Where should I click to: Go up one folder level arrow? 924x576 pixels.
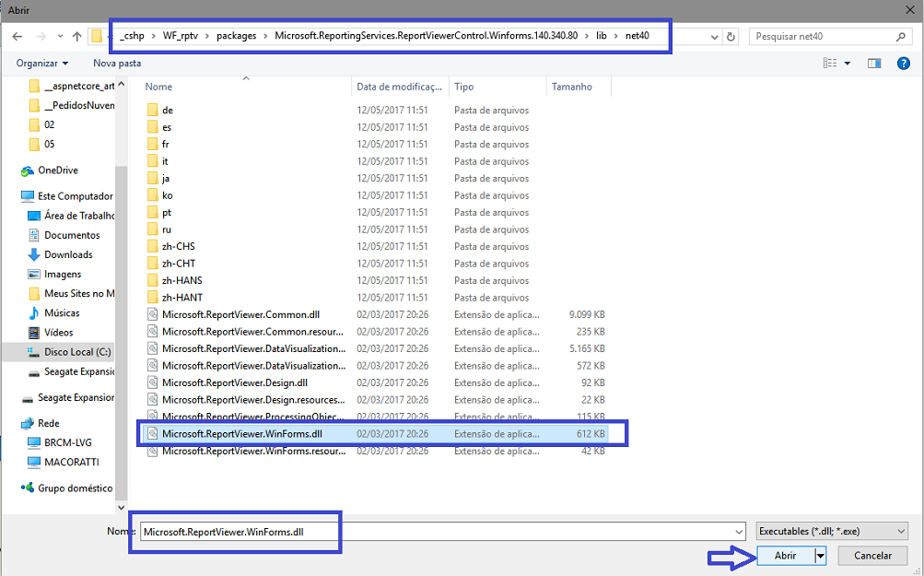tap(77, 37)
